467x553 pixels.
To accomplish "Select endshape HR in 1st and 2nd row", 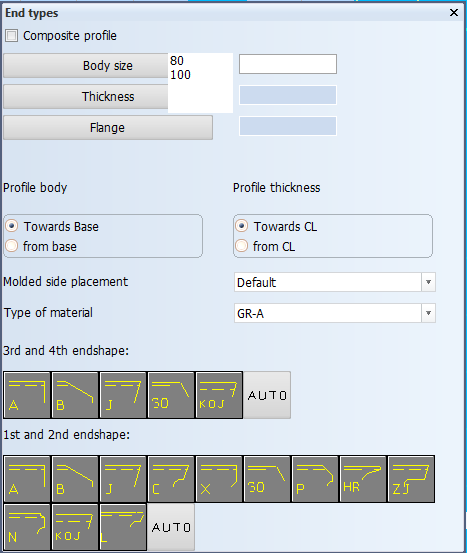I will 363,479.
